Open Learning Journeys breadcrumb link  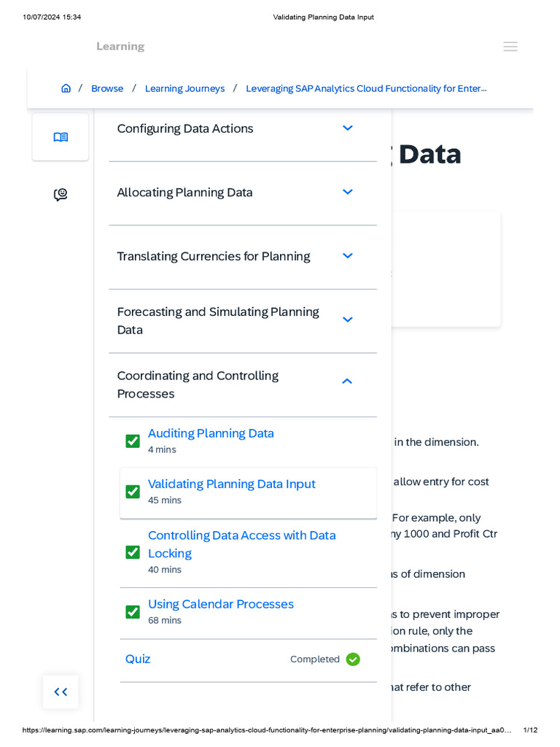[184, 88]
